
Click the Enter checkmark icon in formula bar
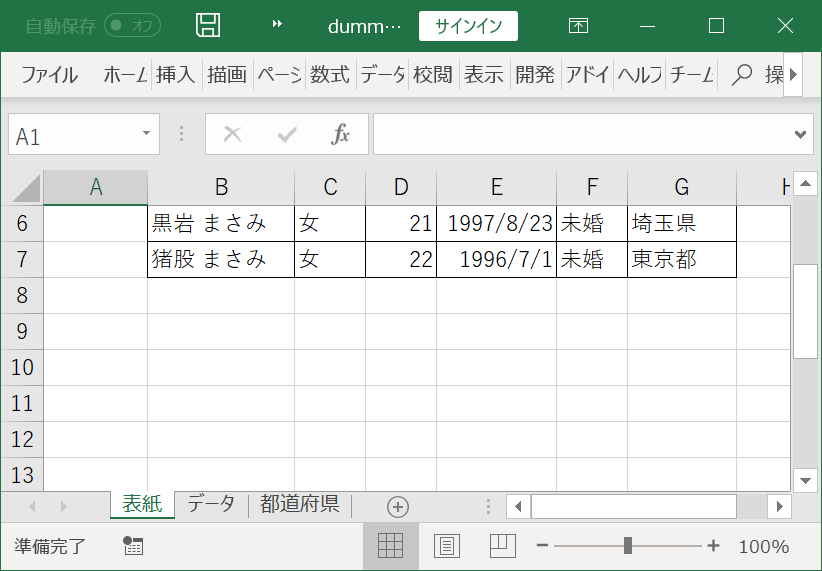tap(287, 135)
